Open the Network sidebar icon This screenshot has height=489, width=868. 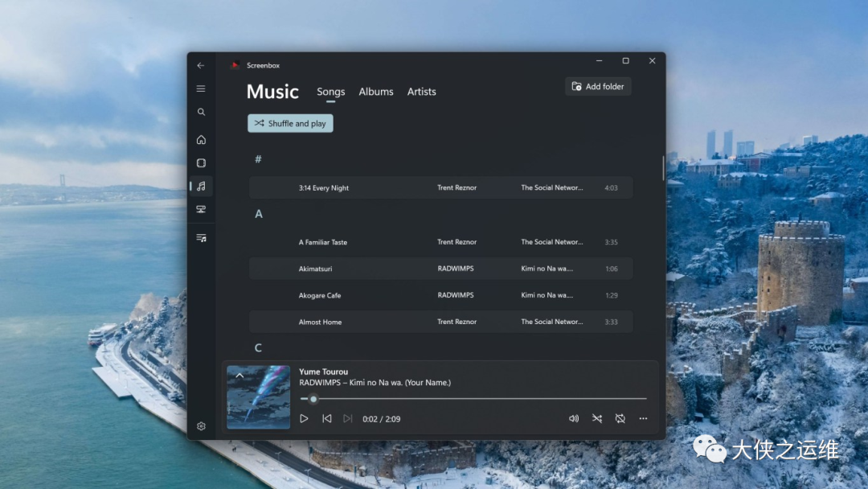point(201,209)
